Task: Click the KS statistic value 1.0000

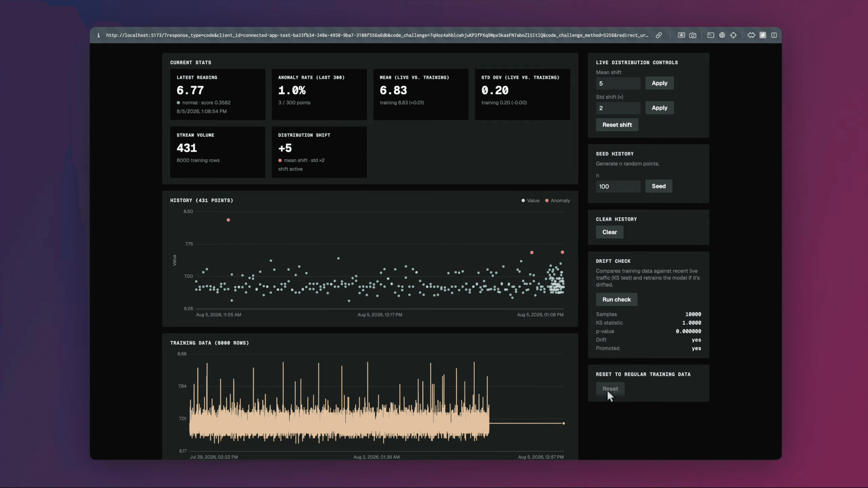Action: [691, 323]
